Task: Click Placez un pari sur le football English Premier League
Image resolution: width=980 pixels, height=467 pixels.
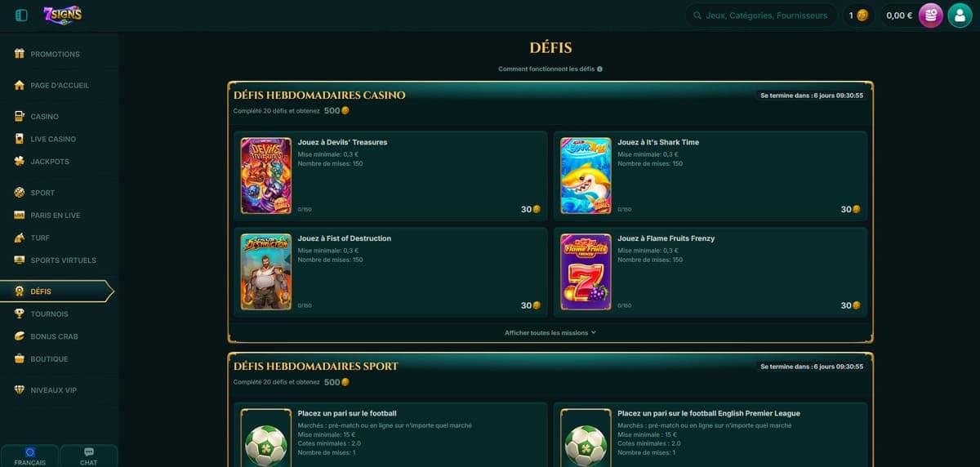Action: 709,413
